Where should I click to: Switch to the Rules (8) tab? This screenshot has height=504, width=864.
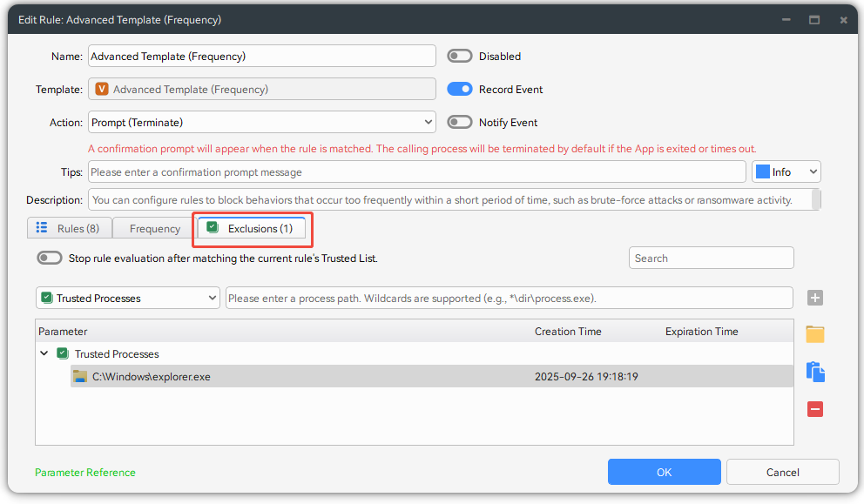70,229
